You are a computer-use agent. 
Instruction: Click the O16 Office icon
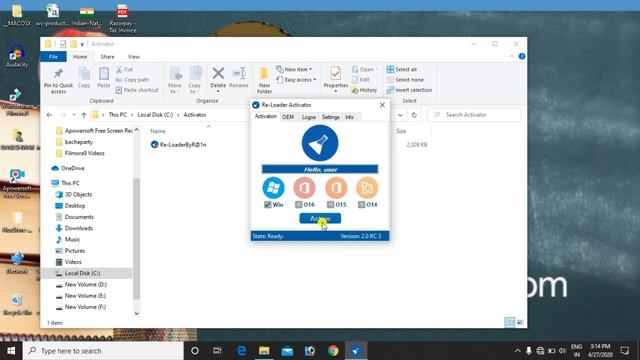click(304, 188)
